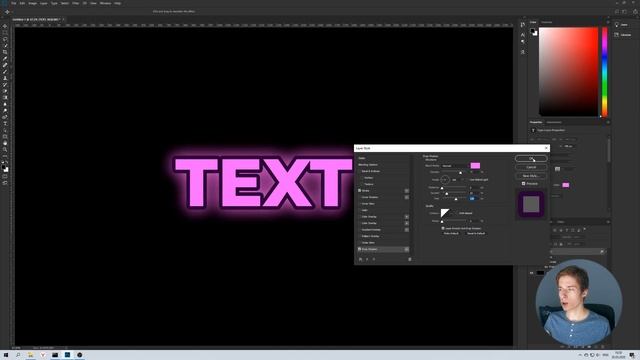Select the Horizontal Type tool

click(5, 124)
